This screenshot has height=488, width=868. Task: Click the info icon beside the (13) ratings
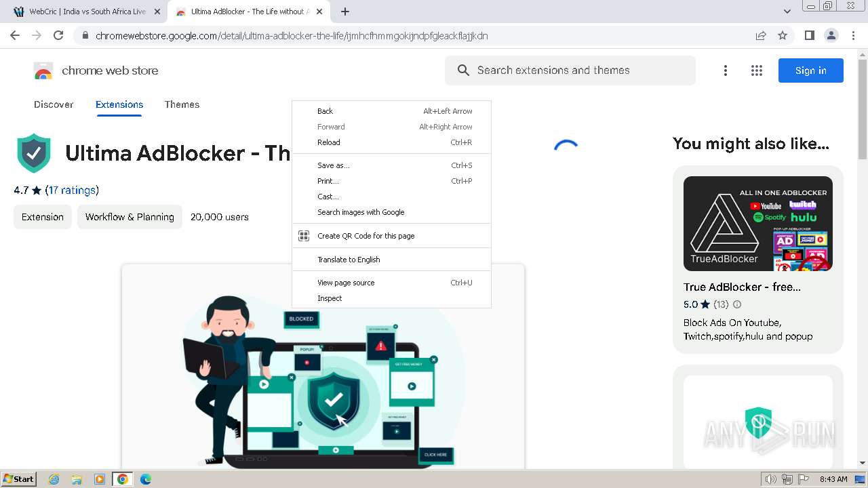pos(737,304)
